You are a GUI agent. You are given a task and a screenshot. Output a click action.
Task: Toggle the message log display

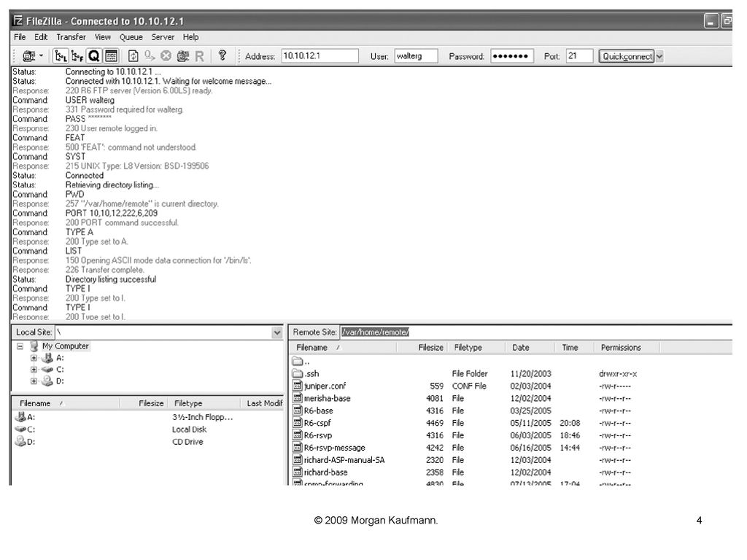click(x=111, y=56)
